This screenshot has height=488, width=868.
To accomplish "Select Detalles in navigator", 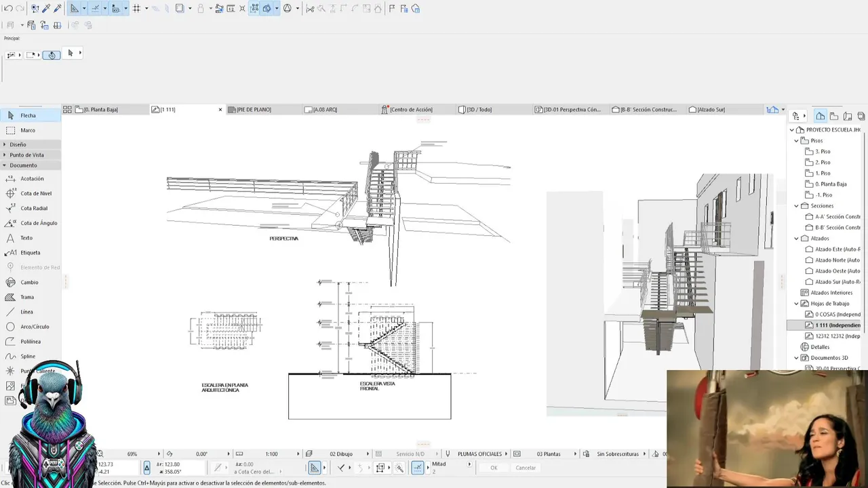I will pos(815,346).
